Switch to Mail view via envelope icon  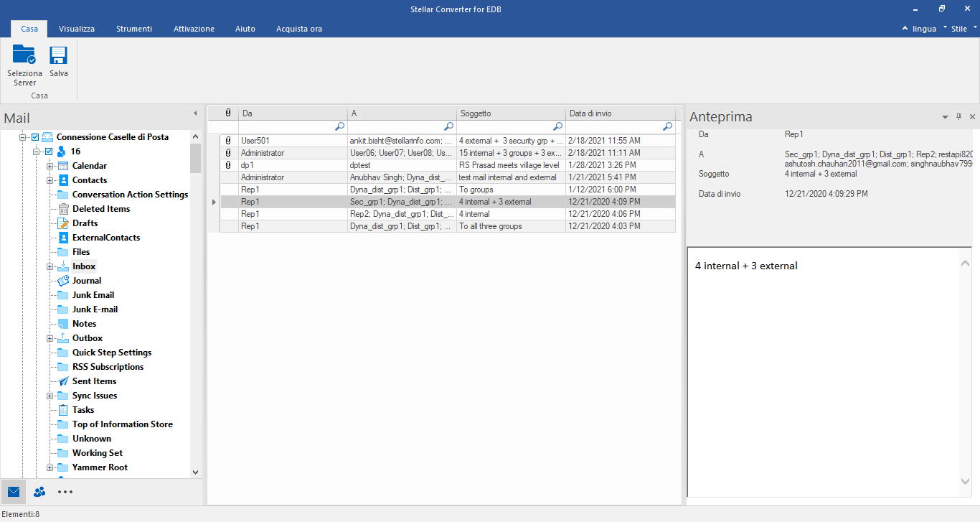(x=14, y=492)
